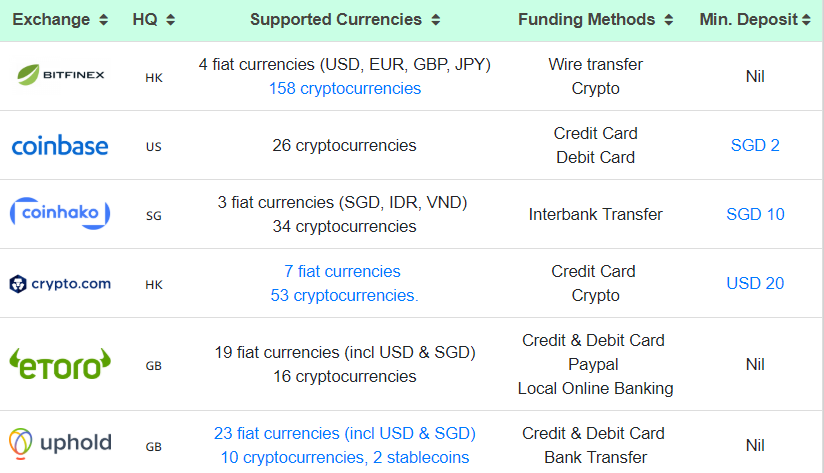
Task: Open the 53 cryptocurrencies link
Action: 344,295
